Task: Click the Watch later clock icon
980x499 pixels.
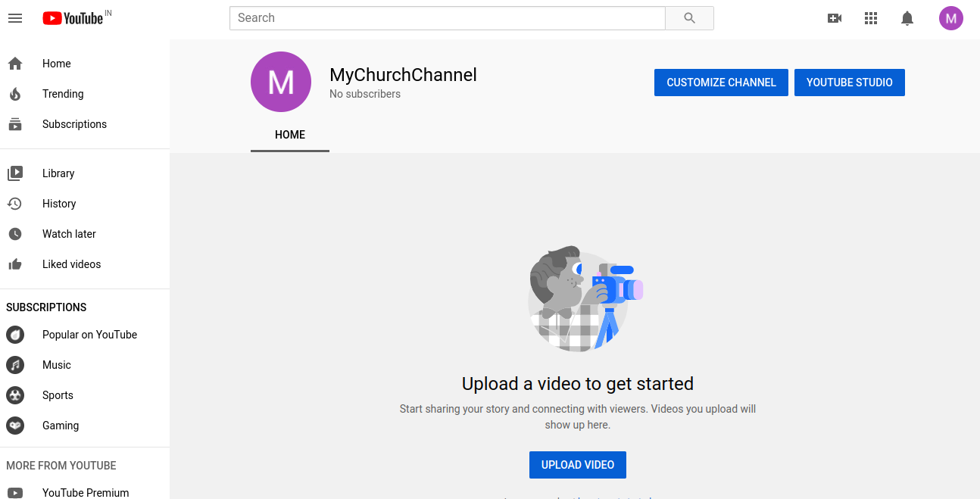Action: (15, 234)
